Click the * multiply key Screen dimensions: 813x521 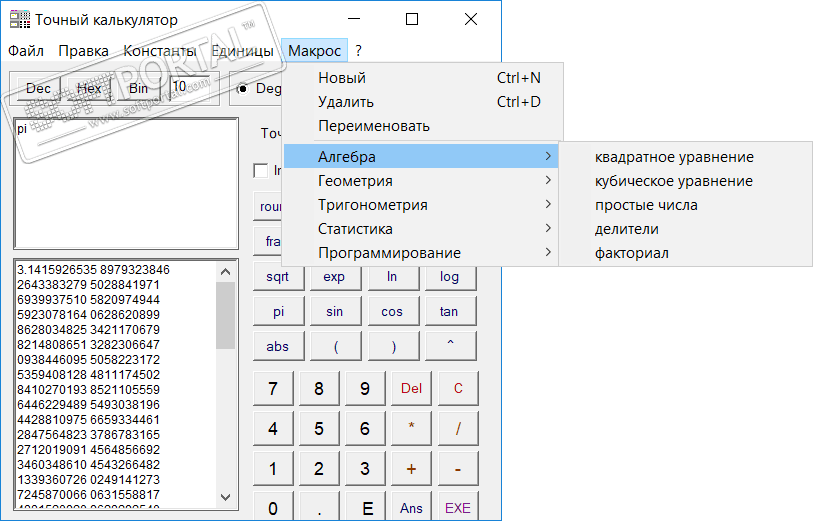click(x=411, y=429)
